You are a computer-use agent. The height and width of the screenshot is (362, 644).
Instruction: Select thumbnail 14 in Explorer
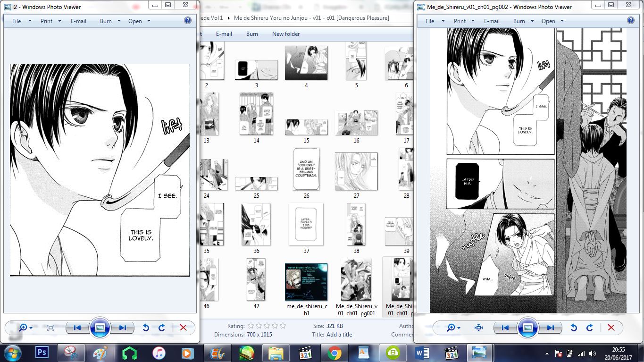(256, 114)
